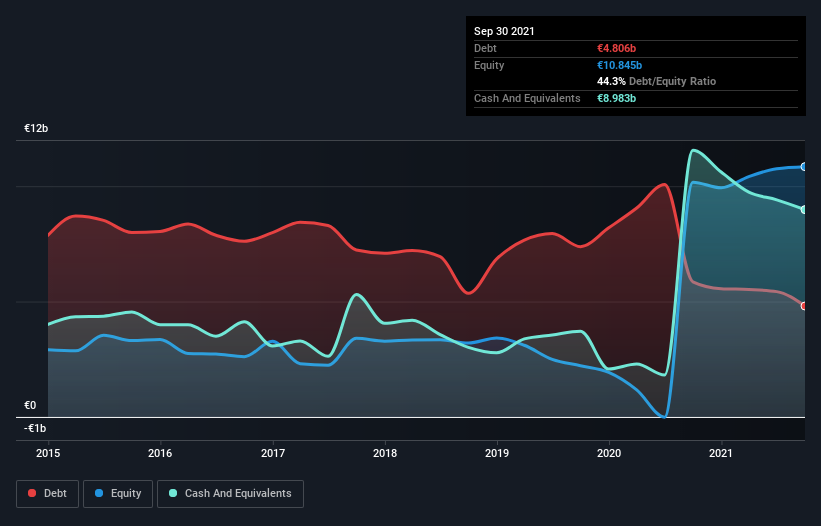Click the 44.3% Debt/Equity Ratio text

tap(657, 81)
